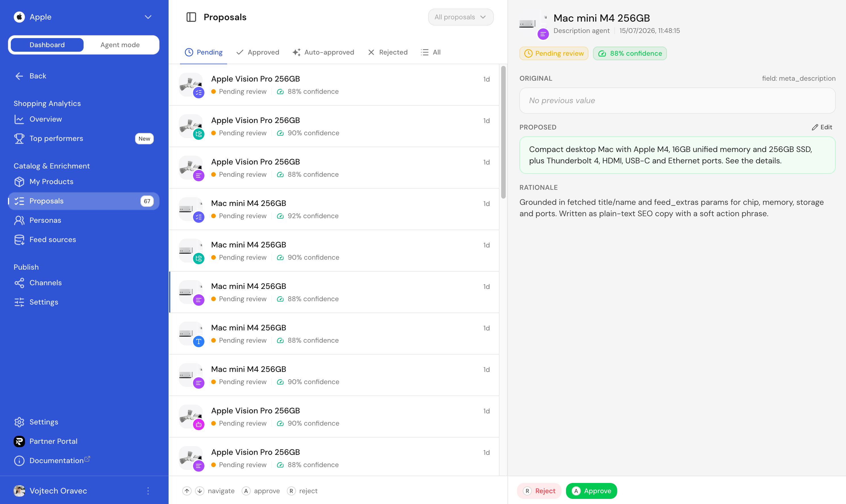Image resolution: width=846 pixels, height=504 pixels.
Task: Open Channels share icon
Action: [19, 283]
